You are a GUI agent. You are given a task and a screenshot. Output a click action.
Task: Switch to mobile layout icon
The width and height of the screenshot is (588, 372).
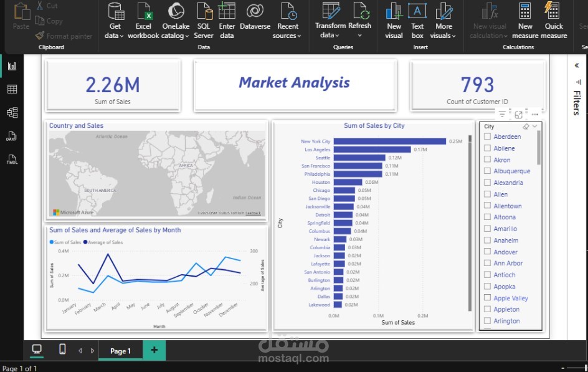(62, 350)
